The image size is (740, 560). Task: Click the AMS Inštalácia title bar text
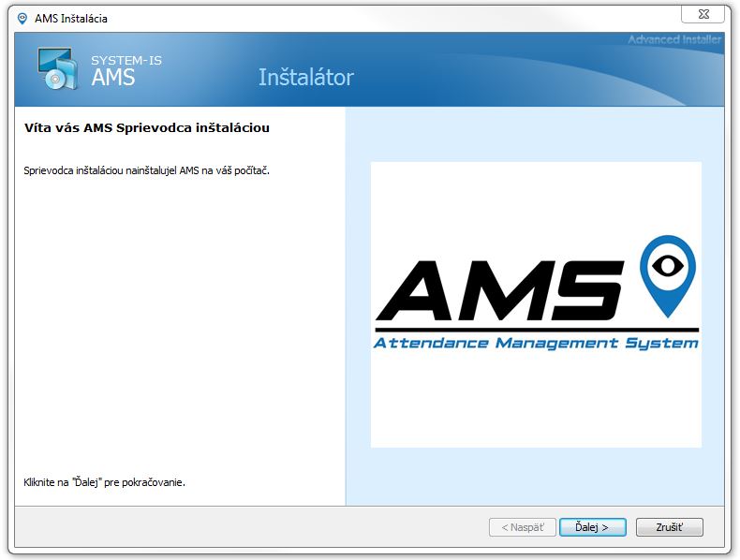[x=71, y=19]
